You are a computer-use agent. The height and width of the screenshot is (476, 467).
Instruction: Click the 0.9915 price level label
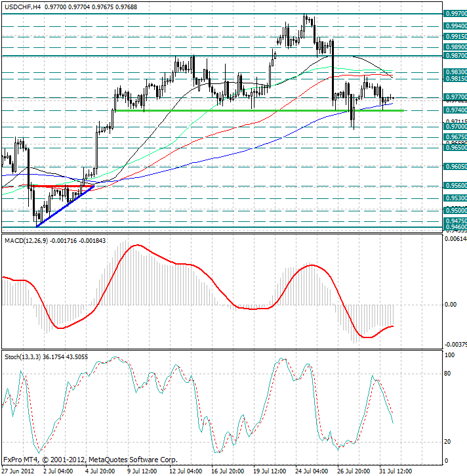pyautogui.click(x=455, y=36)
